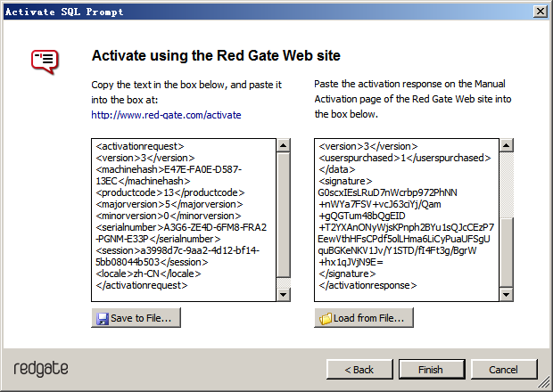Click the locale zh-CN line

pyautogui.click(x=148, y=274)
